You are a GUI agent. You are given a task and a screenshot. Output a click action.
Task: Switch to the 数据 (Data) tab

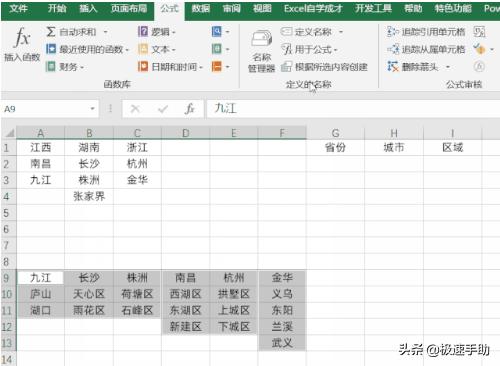(x=201, y=8)
